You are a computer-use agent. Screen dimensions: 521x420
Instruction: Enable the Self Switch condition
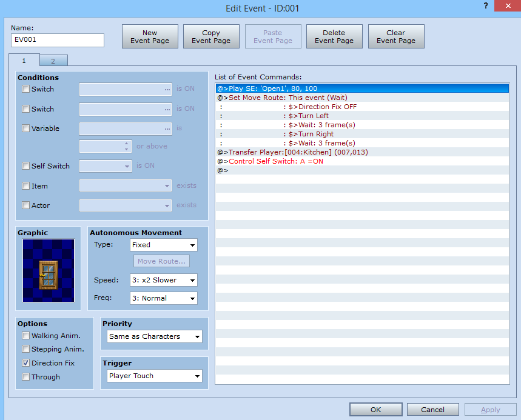[x=25, y=166]
